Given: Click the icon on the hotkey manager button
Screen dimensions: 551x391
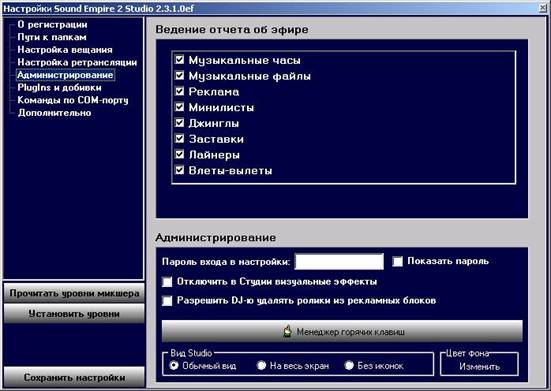Looking at the screenshot, I should [287, 331].
